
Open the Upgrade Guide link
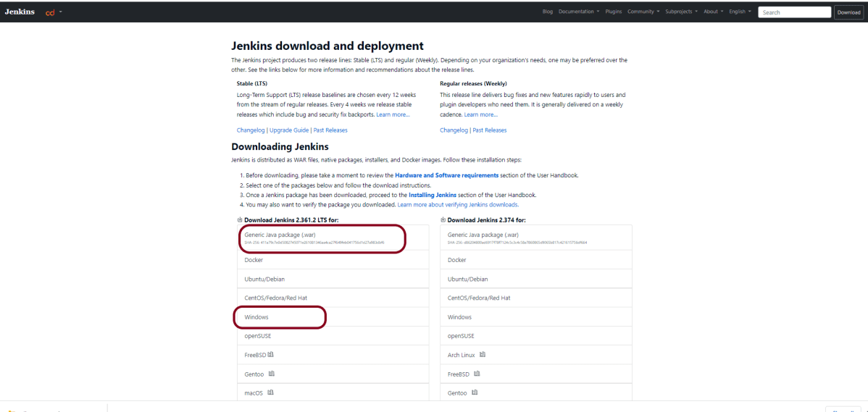click(x=289, y=130)
